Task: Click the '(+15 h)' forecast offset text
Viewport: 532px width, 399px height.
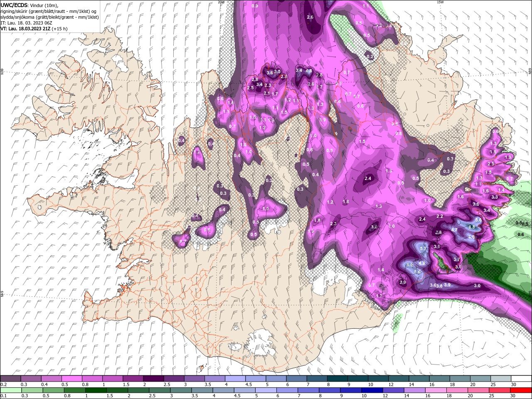Action: (60, 29)
